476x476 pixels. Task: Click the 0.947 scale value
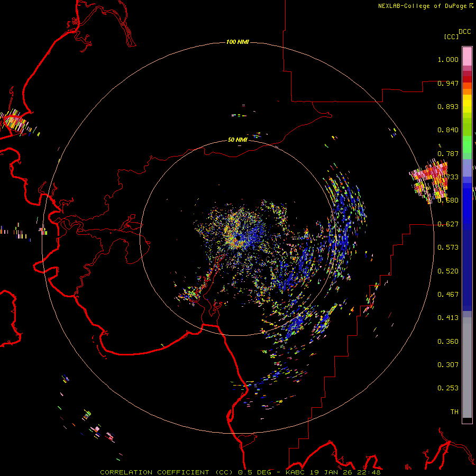coord(448,83)
